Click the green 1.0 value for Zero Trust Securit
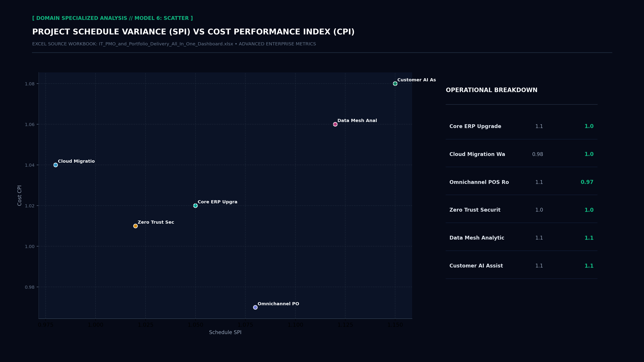This screenshot has width=644, height=362. (x=589, y=210)
